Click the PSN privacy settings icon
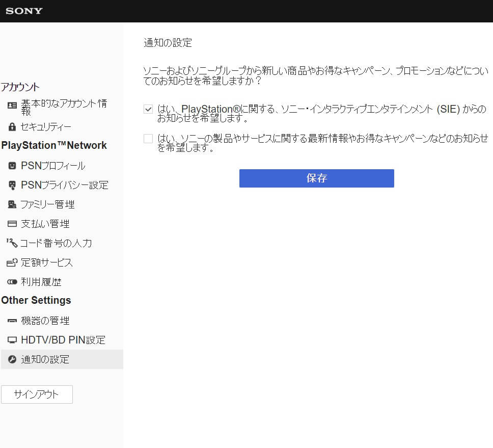This screenshot has height=448, width=493. 12,186
